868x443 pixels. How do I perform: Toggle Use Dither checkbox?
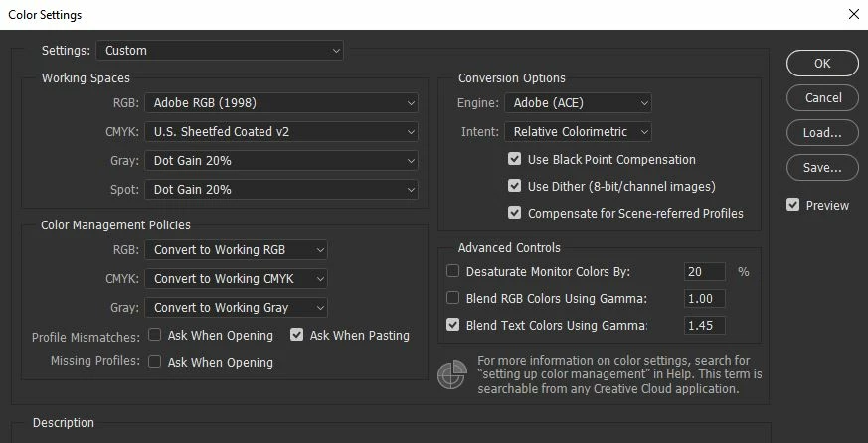pyautogui.click(x=514, y=186)
